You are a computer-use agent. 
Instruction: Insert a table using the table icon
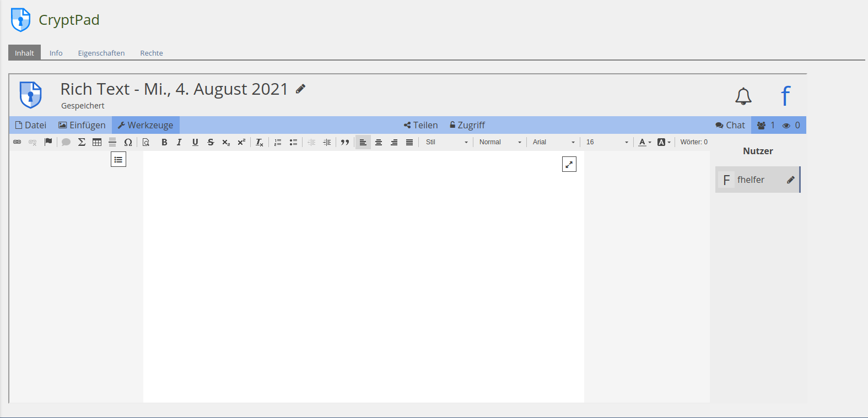[x=97, y=142]
